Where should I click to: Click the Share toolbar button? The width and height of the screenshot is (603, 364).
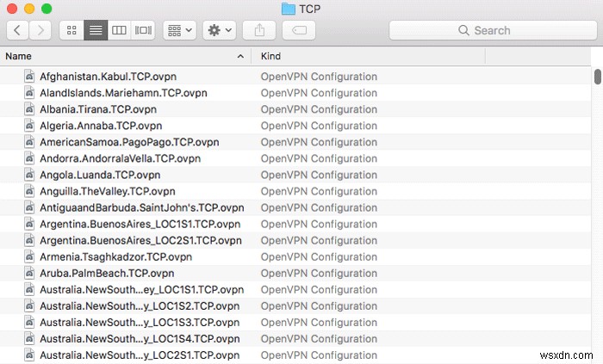pyautogui.click(x=259, y=30)
